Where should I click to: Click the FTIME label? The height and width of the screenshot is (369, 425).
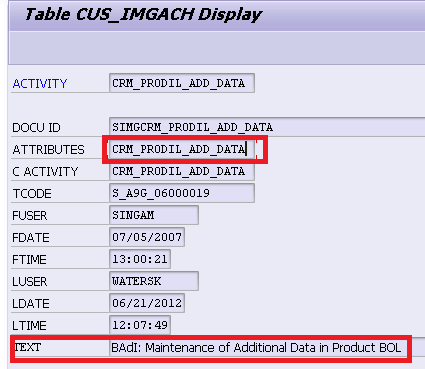[x=29, y=260]
